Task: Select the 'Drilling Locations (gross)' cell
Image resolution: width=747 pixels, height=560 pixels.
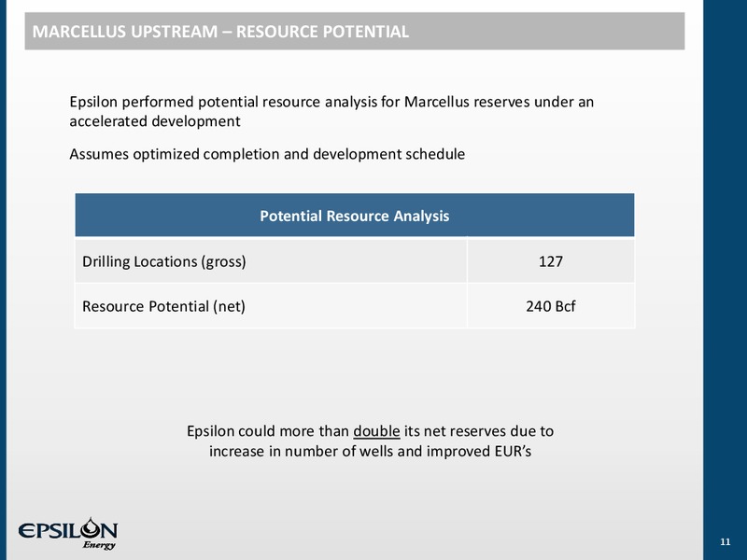Action: tap(271, 261)
